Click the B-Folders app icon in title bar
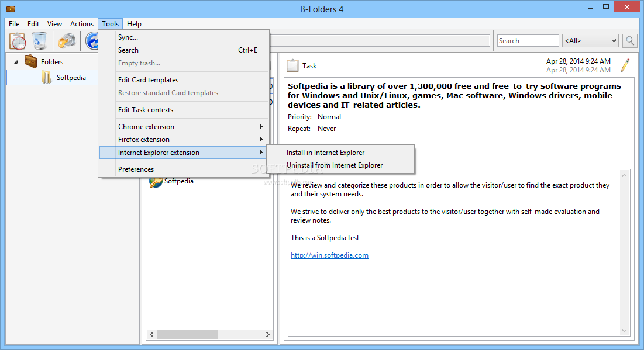Screen dimensions: 644x350 click(11, 8)
